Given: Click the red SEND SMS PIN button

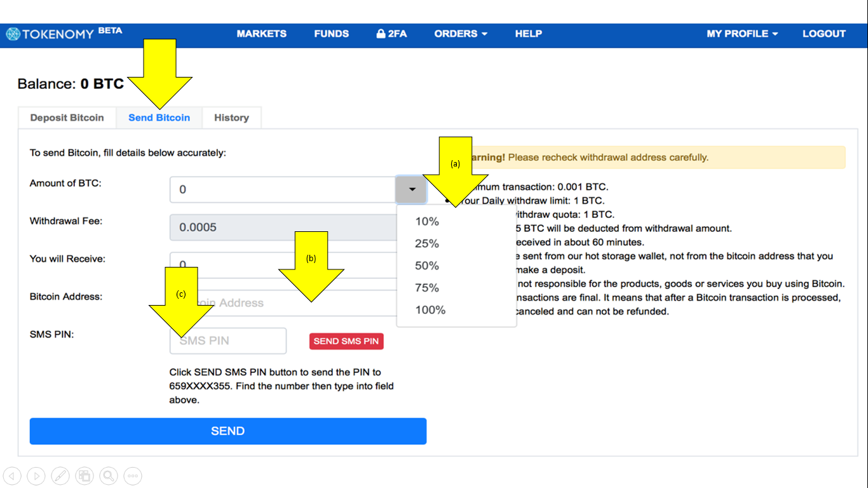Looking at the screenshot, I should pyautogui.click(x=346, y=341).
